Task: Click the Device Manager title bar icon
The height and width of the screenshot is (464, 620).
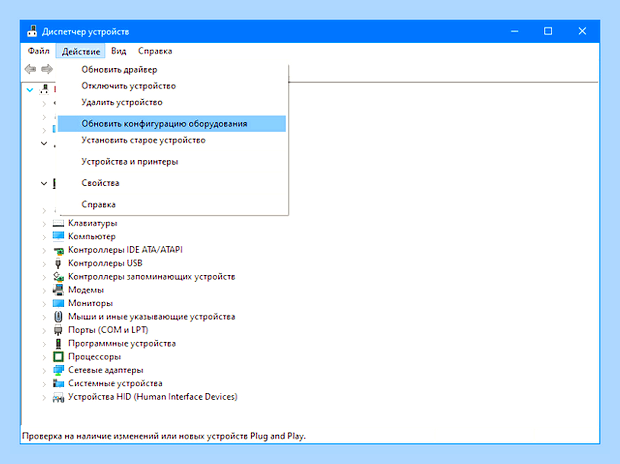Action: [32, 31]
